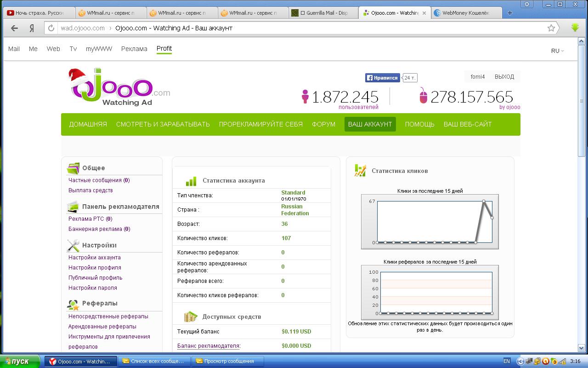This screenshot has height=368, width=588.
Task: Click the Статистика кликов chart icon
Action: coord(360,171)
